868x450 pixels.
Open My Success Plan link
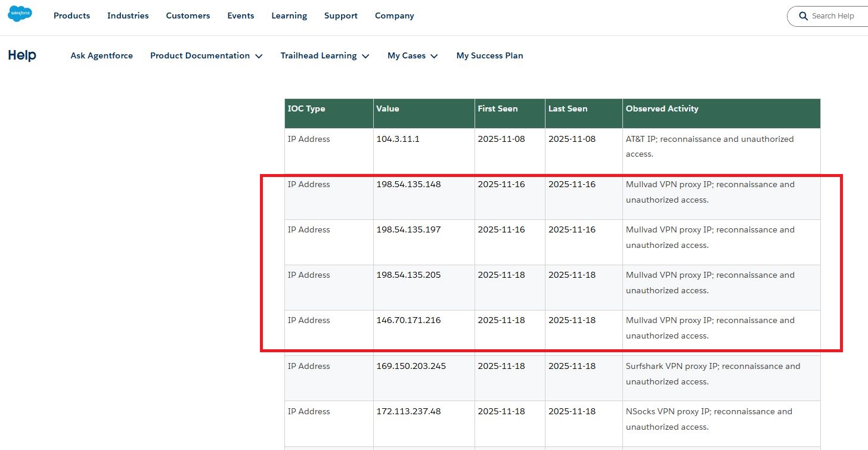[489, 55]
